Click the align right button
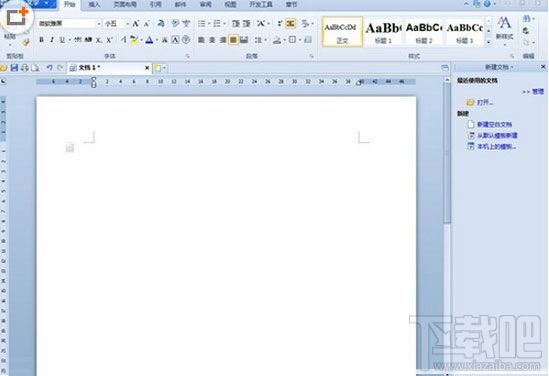The height and width of the screenshot is (376, 549). click(x=223, y=40)
